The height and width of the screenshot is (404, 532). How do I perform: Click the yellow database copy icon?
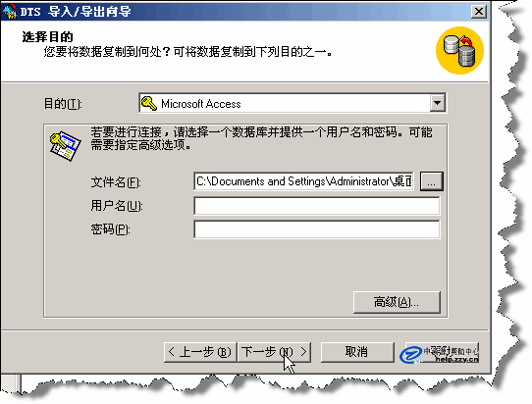[x=459, y=51]
